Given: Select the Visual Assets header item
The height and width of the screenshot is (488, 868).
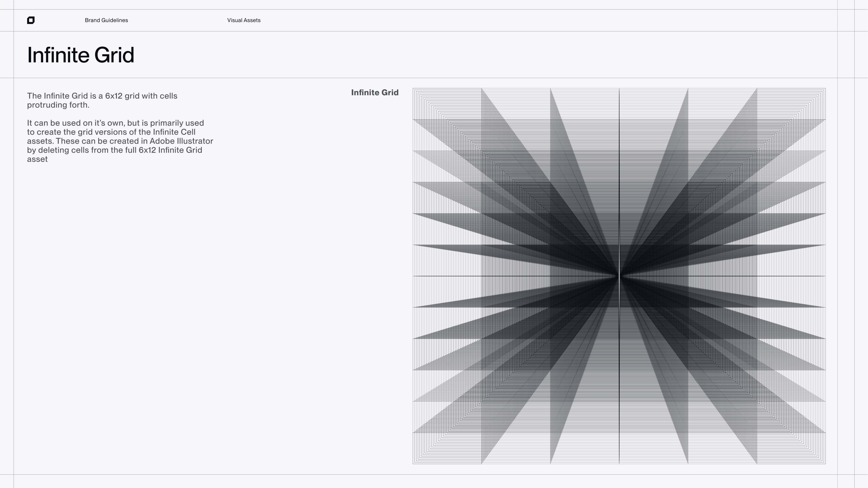Looking at the screenshot, I should (244, 20).
